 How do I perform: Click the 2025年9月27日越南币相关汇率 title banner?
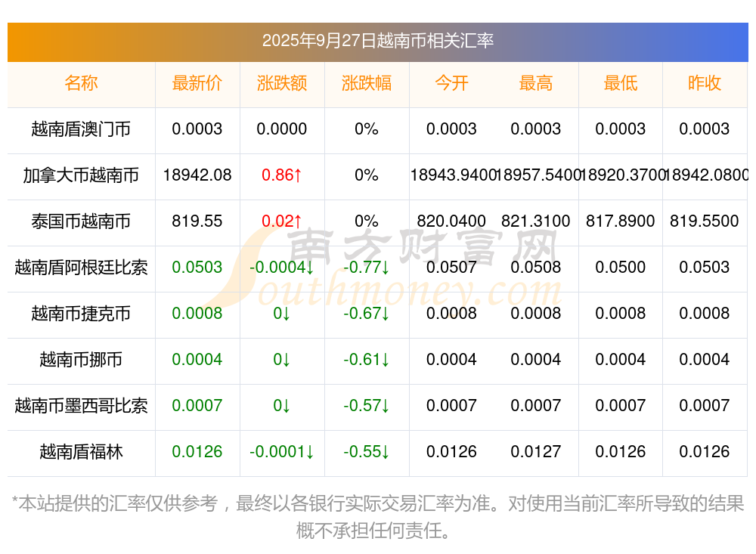pyautogui.click(x=378, y=41)
